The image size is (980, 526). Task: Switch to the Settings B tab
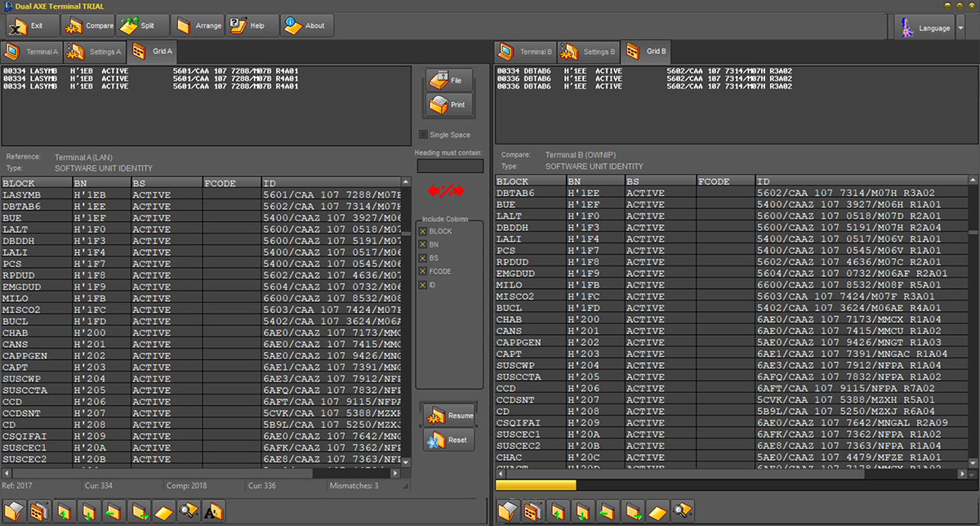590,51
